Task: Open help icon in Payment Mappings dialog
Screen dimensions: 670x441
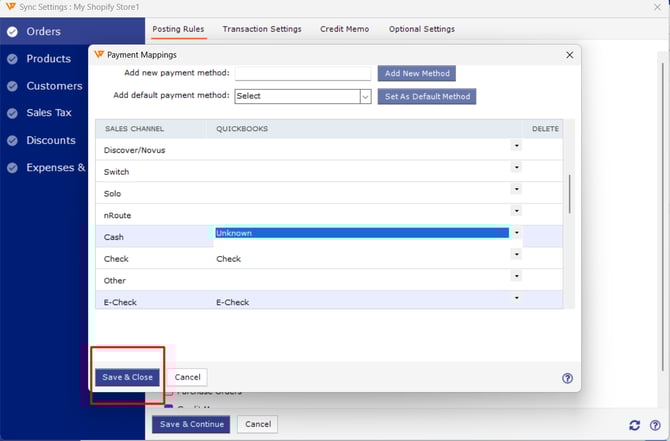Action: (567, 378)
